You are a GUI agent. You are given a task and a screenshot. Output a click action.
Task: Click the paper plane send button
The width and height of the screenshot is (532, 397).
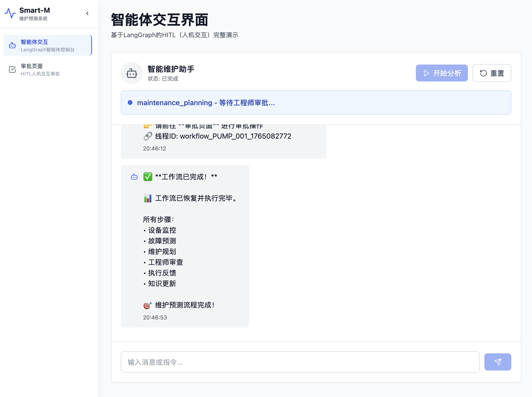498,362
